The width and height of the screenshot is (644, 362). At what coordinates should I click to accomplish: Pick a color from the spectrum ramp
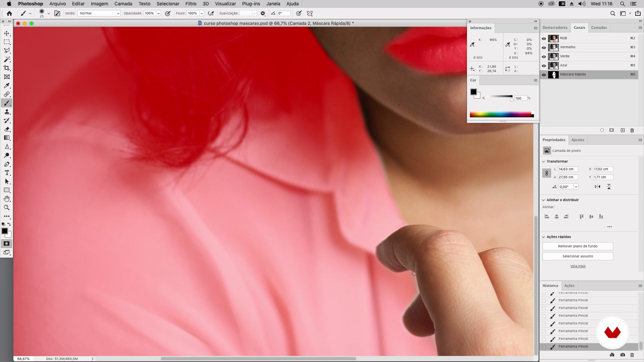(501, 115)
